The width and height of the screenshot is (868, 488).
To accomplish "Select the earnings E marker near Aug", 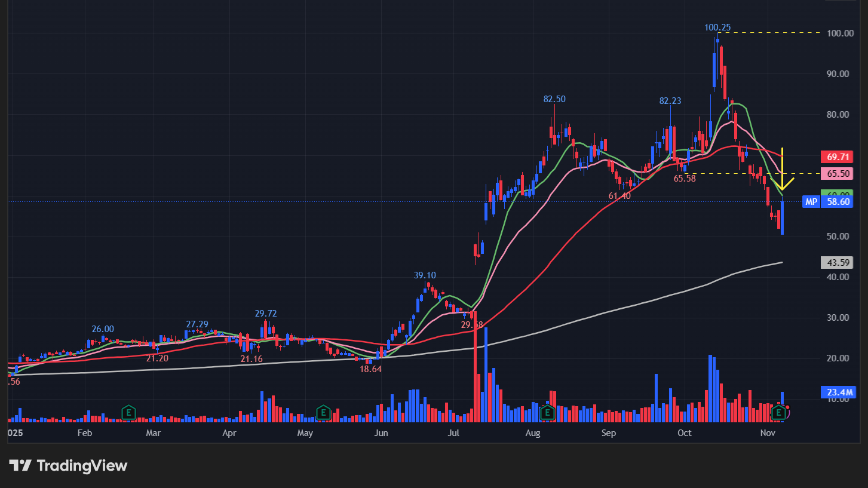I will pos(547,412).
